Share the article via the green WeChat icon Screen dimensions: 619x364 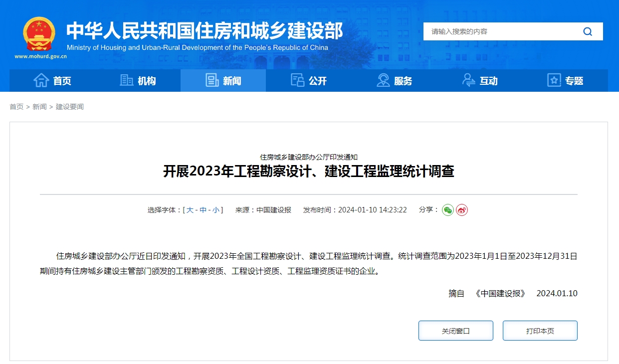[x=448, y=210]
